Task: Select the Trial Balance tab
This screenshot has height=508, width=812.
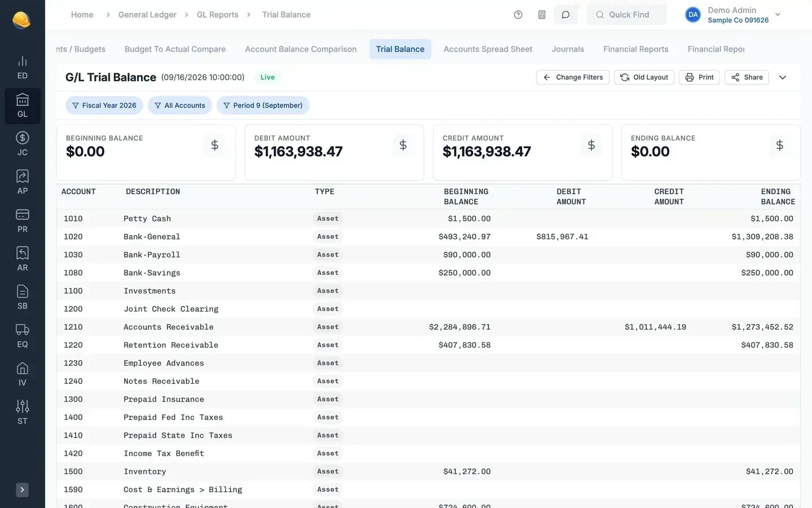Action: pos(400,49)
